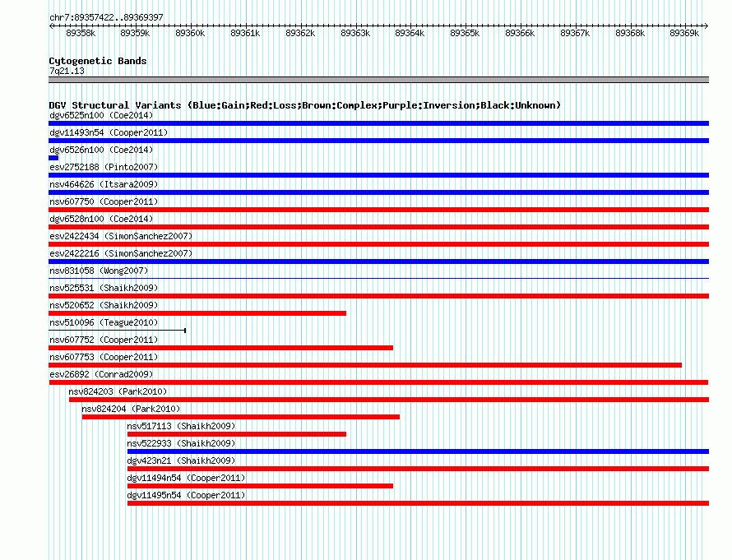The image size is (732, 560).
Task: Select the red bar under dgv11494n54
Action: point(260,486)
